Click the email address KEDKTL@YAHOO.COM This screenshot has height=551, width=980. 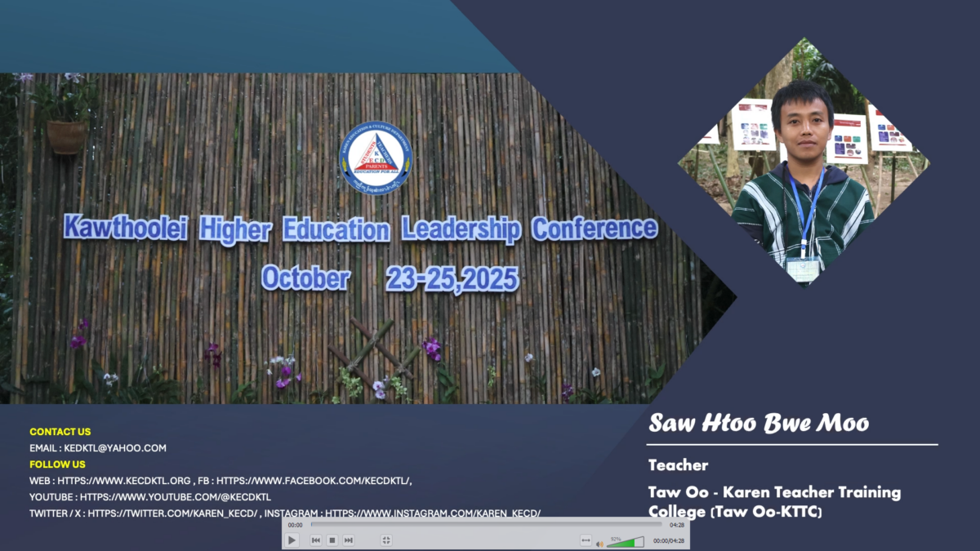pyautogui.click(x=115, y=448)
